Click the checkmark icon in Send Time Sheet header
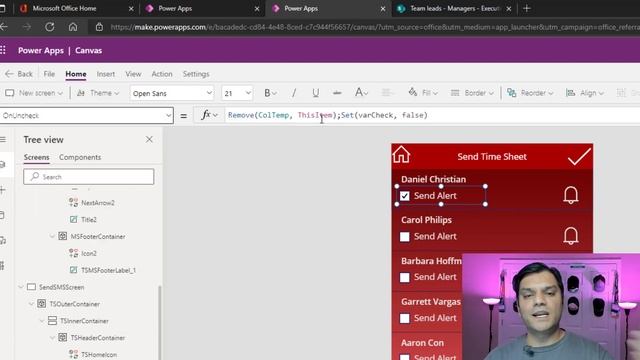Image resolution: width=640 pixels, height=360 pixels. pos(579,156)
